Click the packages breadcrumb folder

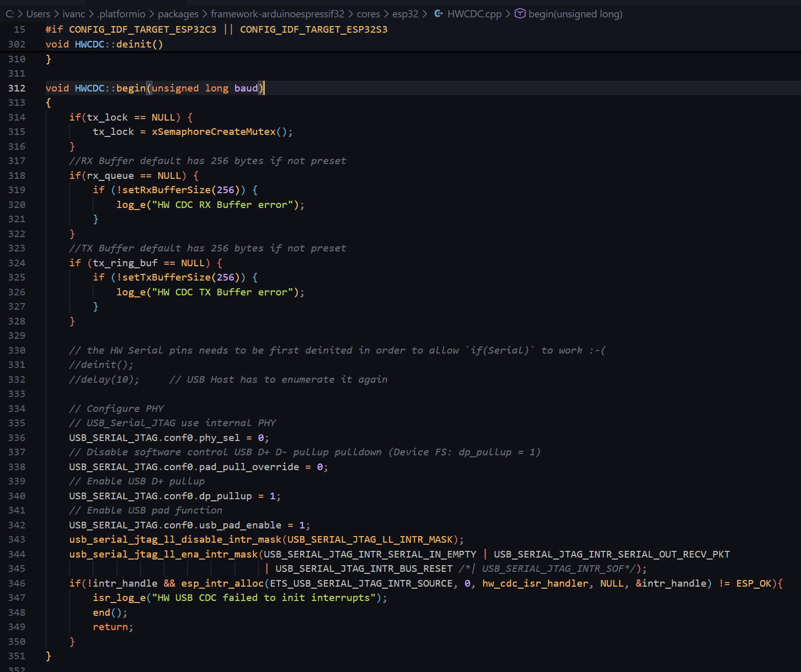point(178,14)
